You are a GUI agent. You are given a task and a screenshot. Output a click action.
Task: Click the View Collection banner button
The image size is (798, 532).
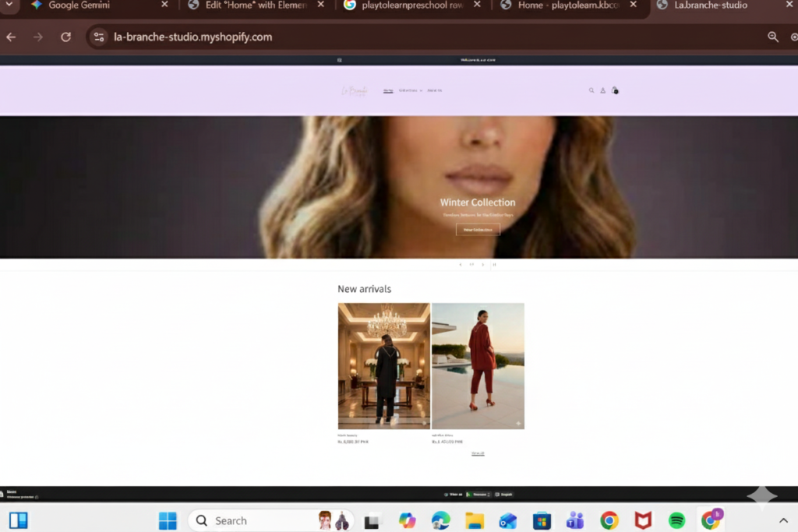point(478,230)
